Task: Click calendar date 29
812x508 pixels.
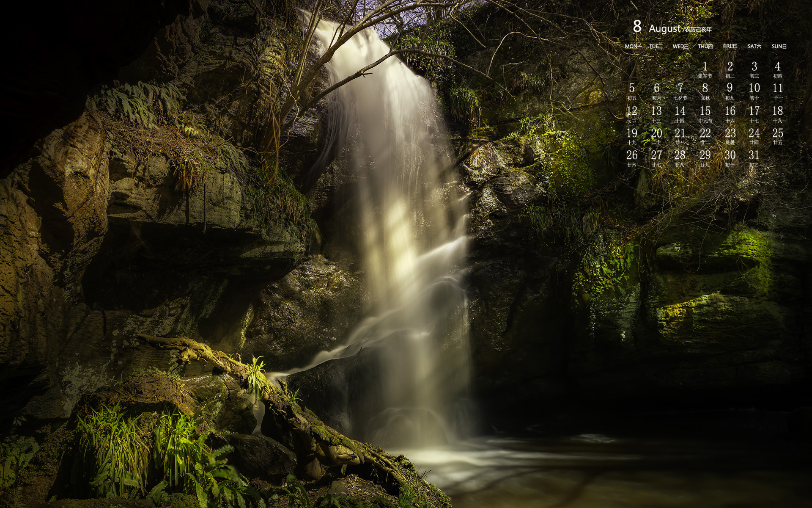Action: point(705,155)
